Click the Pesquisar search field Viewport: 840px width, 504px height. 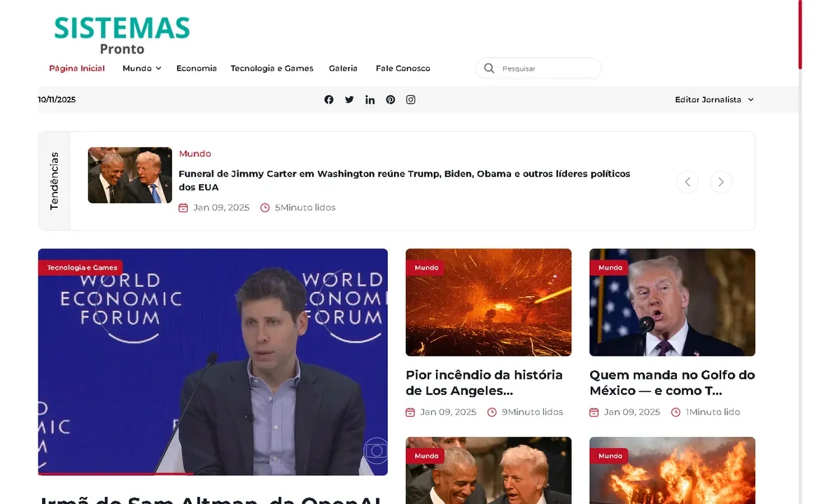[x=546, y=69]
